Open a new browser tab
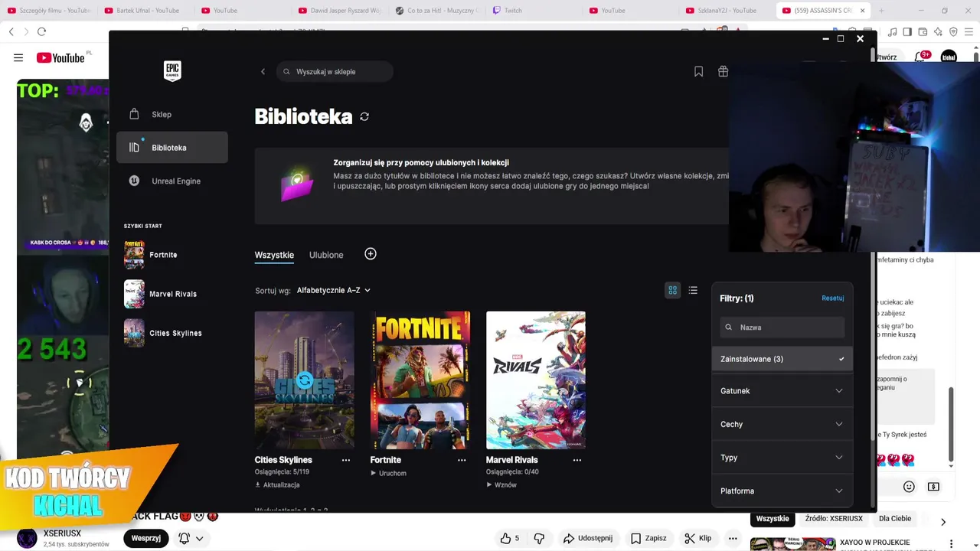The image size is (980, 551). tap(880, 11)
